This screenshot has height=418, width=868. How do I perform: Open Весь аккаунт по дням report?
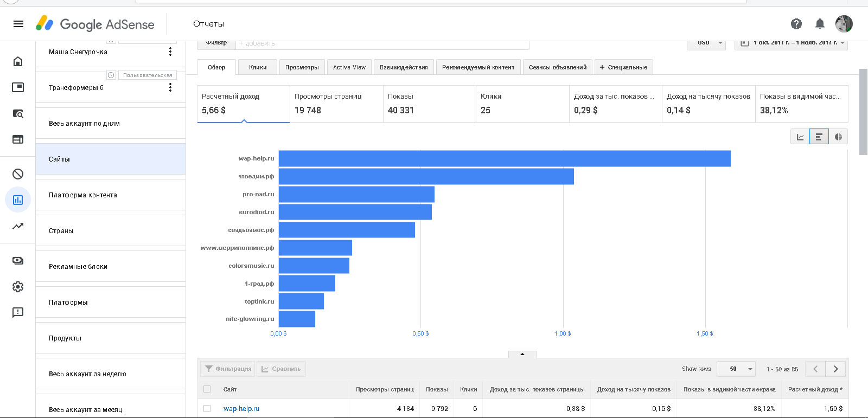[x=111, y=123]
